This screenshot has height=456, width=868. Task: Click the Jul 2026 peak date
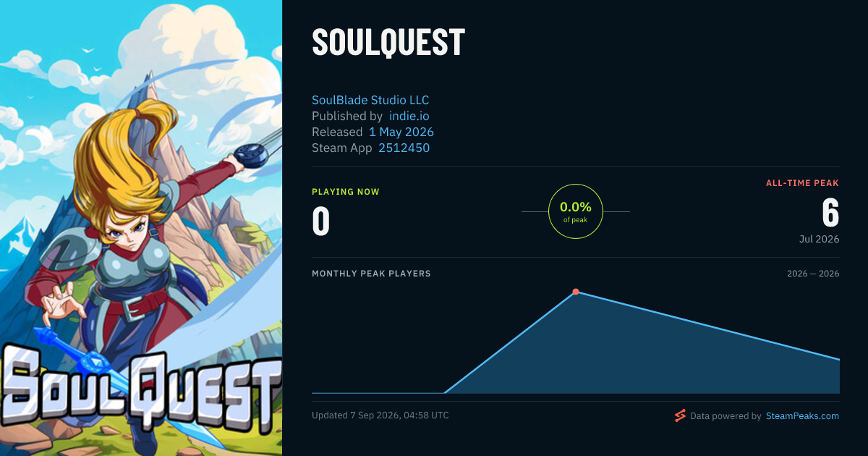point(820,239)
